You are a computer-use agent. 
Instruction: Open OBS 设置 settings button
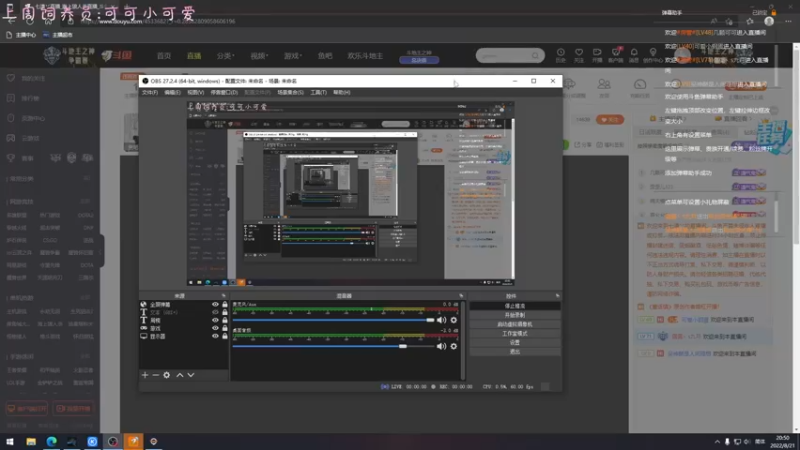click(x=515, y=342)
